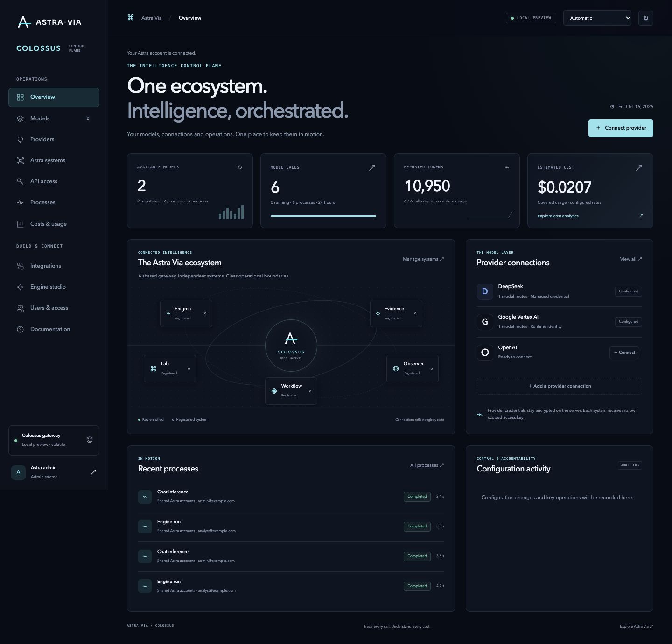The height and width of the screenshot is (644, 672).
Task: Click the diamond icon on Available Models card
Action: (240, 167)
